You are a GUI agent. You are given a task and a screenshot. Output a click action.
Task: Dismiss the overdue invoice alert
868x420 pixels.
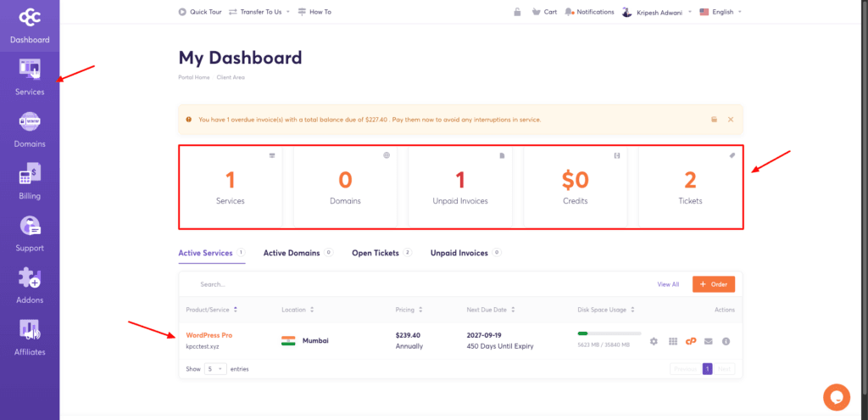pyautogui.click(x=730, y=119)
